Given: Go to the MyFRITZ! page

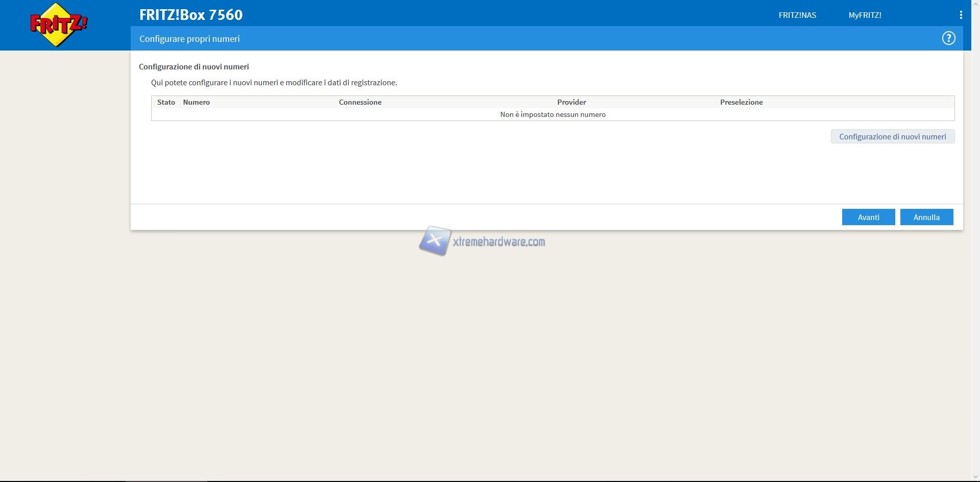Looking at the screenshot, I should click(x=865, y=15).
